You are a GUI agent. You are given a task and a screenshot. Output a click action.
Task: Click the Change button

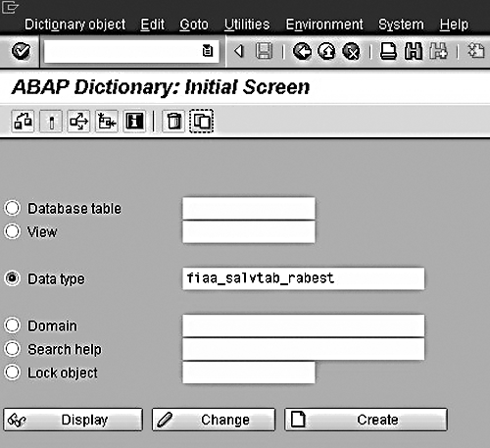click(214, 420)
